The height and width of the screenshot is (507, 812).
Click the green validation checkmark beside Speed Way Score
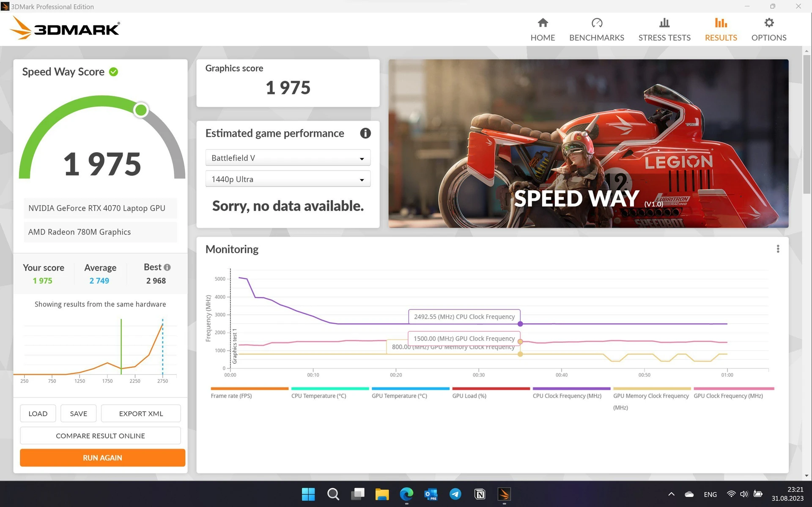113,72
